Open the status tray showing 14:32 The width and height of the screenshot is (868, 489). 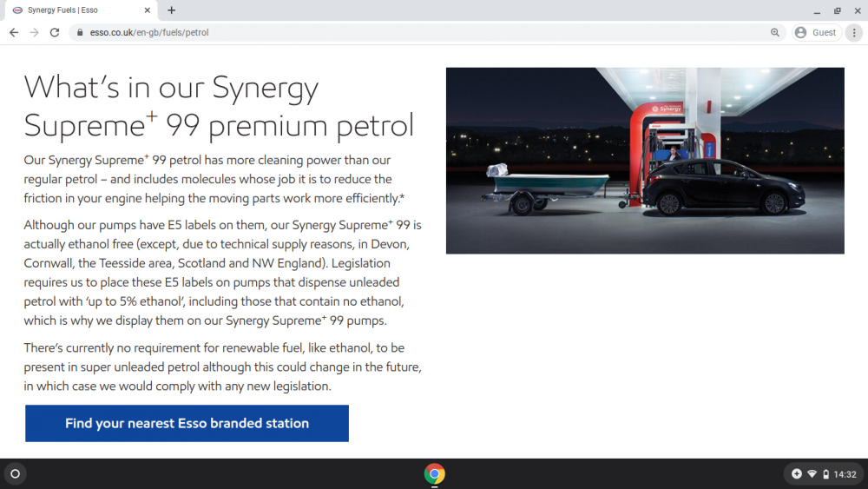click(x=824, y=474)
